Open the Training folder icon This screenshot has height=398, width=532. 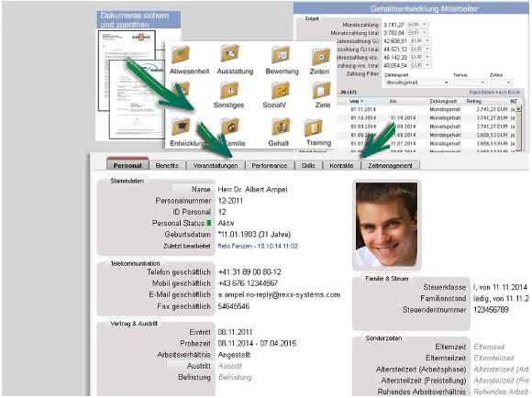[314, 127]
